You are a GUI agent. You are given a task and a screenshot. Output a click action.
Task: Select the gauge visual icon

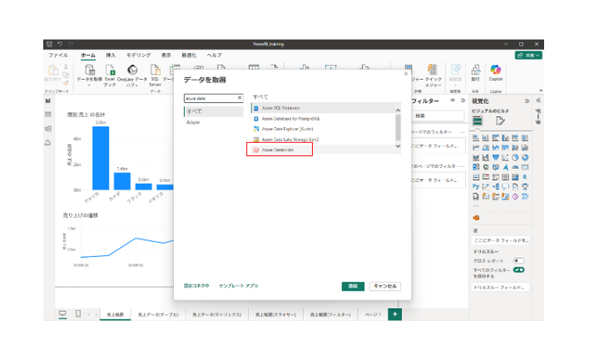point(515,167)
